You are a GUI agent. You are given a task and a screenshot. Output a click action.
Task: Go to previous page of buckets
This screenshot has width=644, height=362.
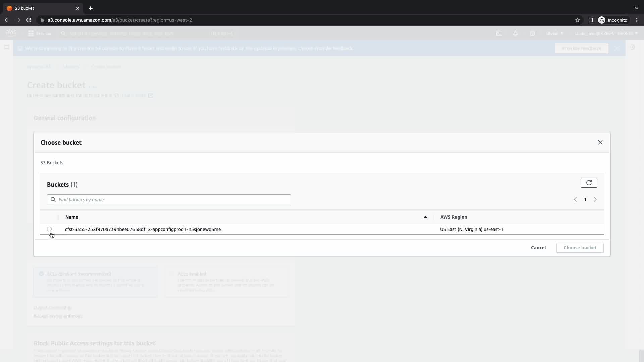tap(575, 199)
